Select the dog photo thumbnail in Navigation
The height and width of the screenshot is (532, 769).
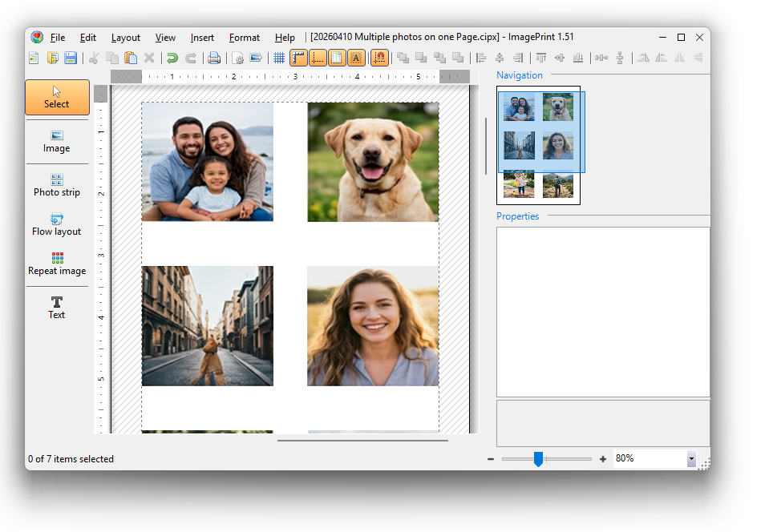pos(560,107)
